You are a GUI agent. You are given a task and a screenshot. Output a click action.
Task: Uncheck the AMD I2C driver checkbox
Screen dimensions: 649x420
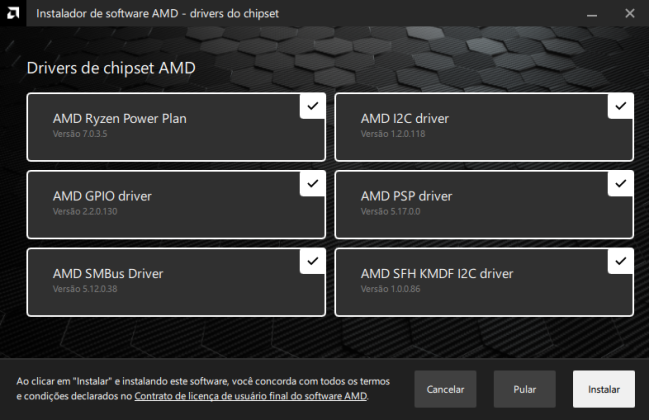621,106
